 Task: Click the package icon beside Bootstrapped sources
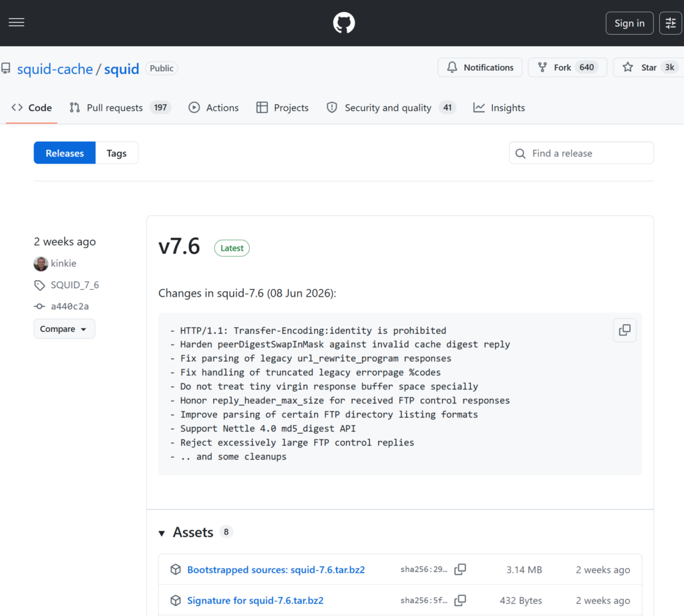[x=176, y=569]
